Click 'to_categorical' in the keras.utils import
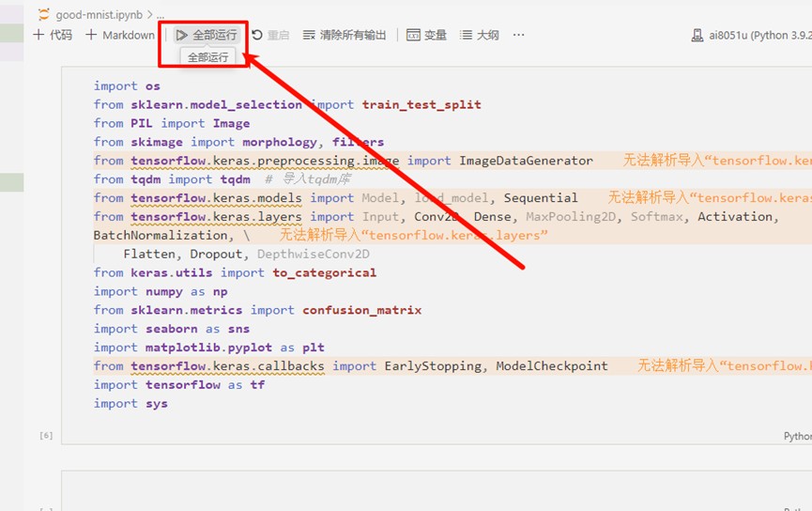The width and height of the screenshot is (812, 511). click(325, 272)
